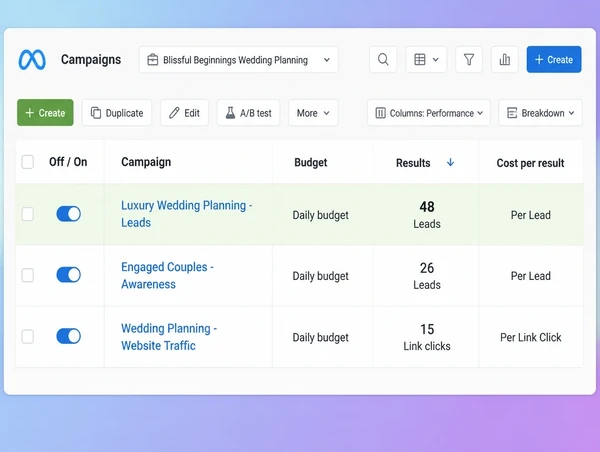Open Engaged Couples - Awareness campaign

tap(167, 275)
